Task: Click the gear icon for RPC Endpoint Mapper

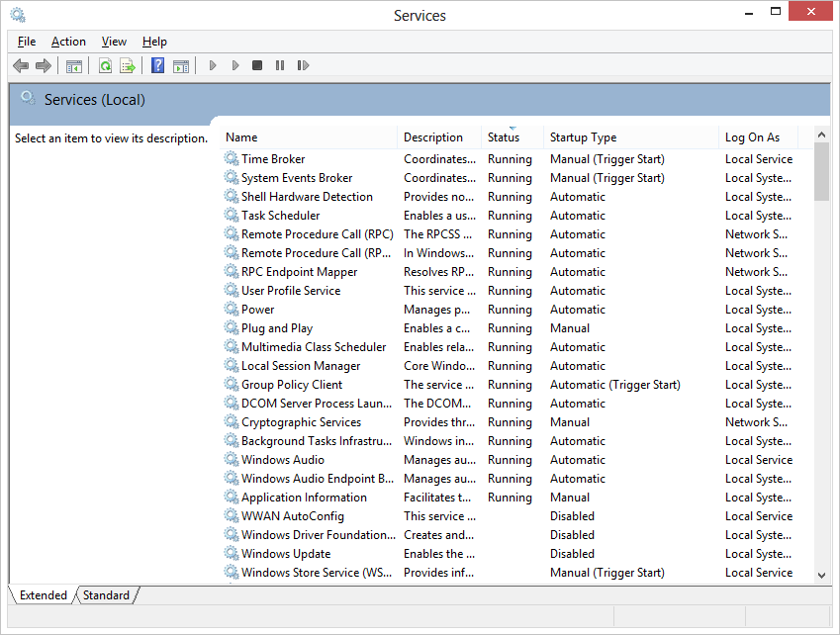Action: pyautogui.click(x=232, y=271)
